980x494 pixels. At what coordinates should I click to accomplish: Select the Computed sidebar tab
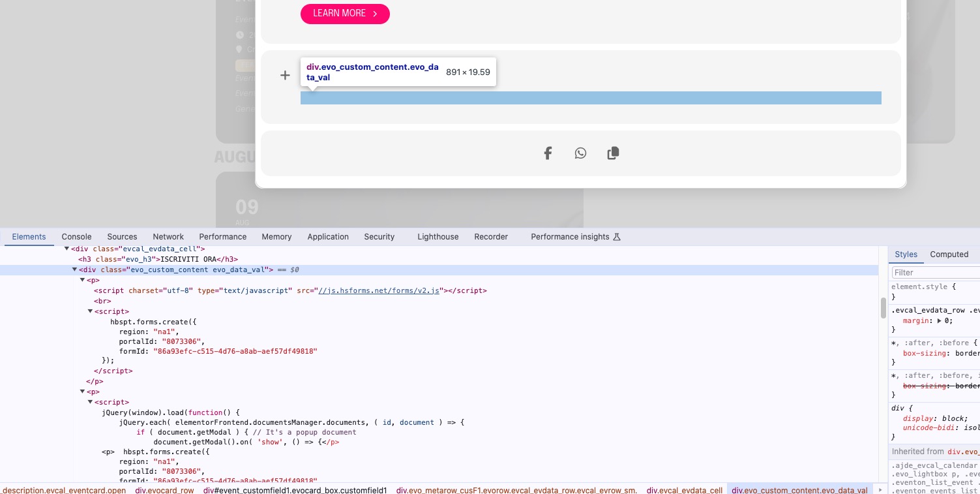pyautogui.click(x=949, y=255)
